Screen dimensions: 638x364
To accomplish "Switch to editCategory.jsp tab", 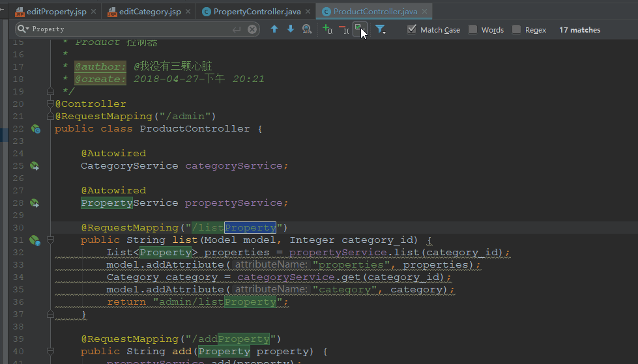I will click(x=150, y=11).
